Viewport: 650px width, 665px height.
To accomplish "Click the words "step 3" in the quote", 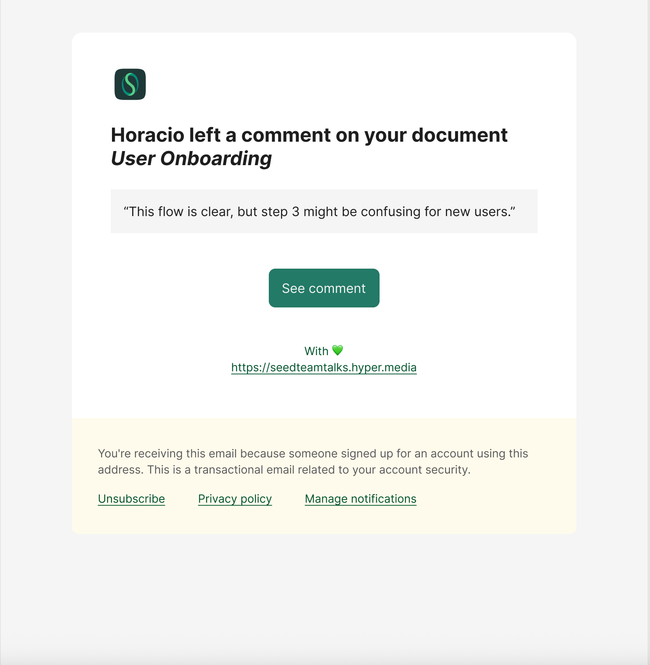I will (280, 212).
